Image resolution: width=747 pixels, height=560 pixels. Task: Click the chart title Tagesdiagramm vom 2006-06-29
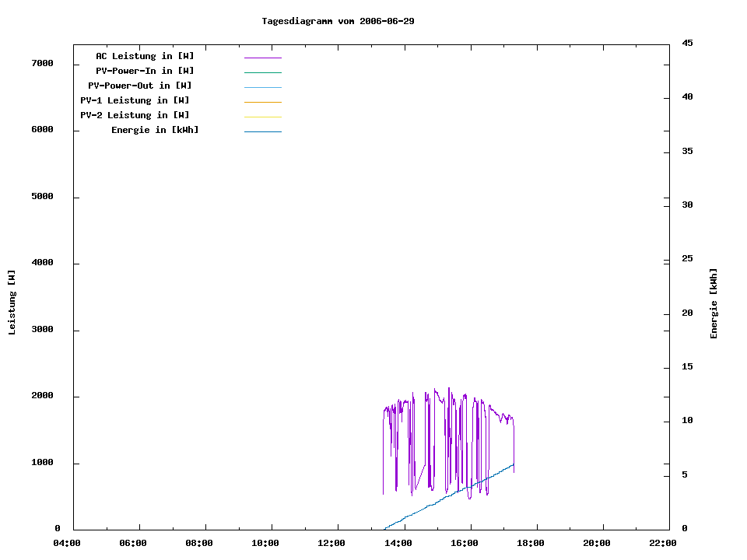(x=338, y=21)
